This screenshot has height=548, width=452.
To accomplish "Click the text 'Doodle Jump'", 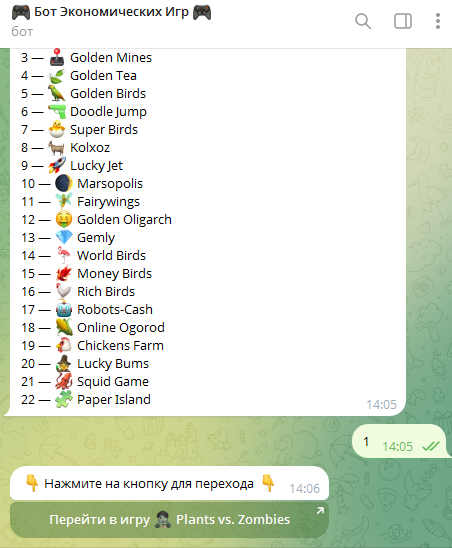I will [x=108, y=112].
